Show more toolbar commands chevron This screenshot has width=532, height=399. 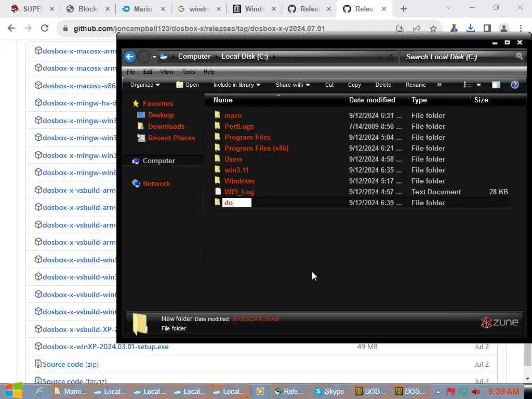pos(440,85)
